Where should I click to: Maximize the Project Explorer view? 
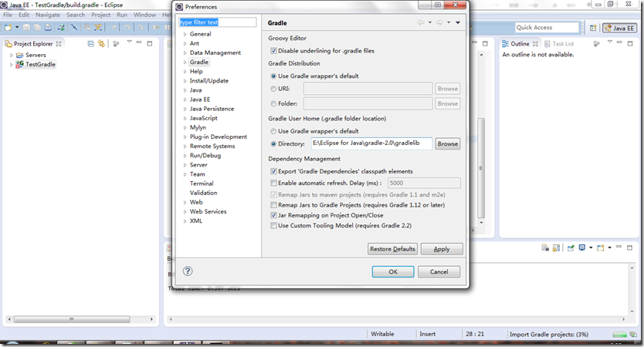click(150, 43)
